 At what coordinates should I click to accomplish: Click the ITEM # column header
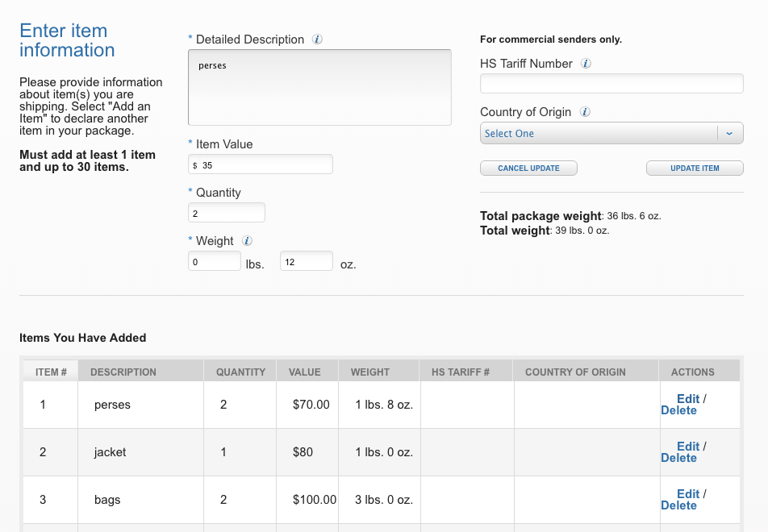(x=51, y=372)
